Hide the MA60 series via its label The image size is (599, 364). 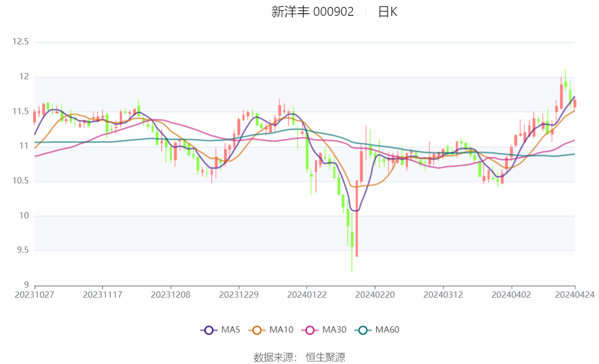387,330
